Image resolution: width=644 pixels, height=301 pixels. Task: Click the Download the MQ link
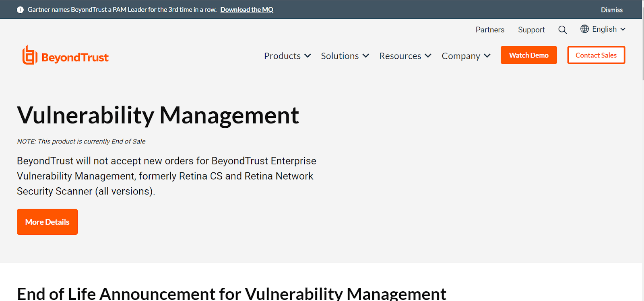(247, 10)
